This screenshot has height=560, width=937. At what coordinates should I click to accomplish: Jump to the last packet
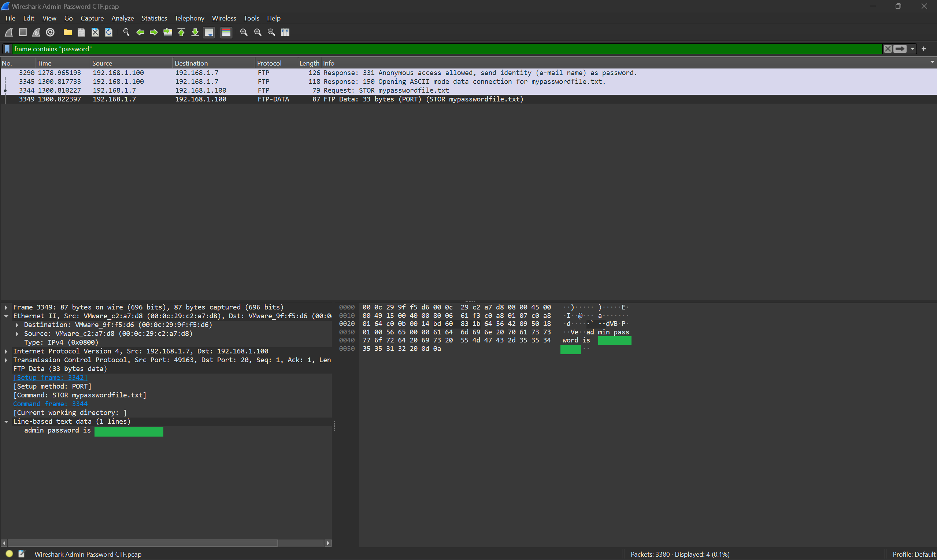click(195, 32)
